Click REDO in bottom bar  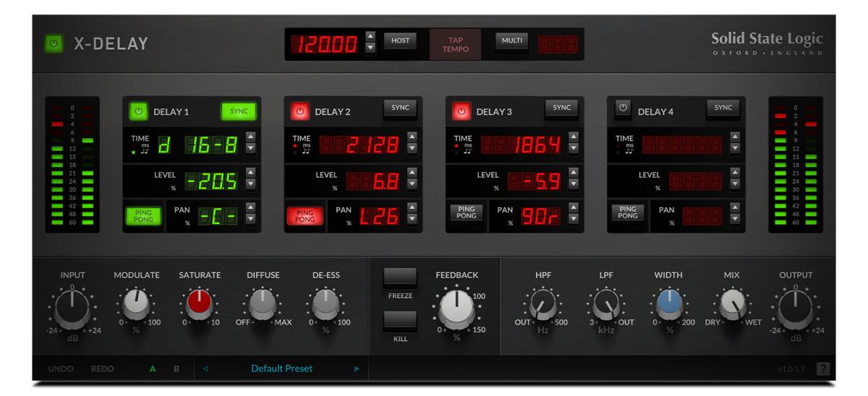(x=102, y=369)
